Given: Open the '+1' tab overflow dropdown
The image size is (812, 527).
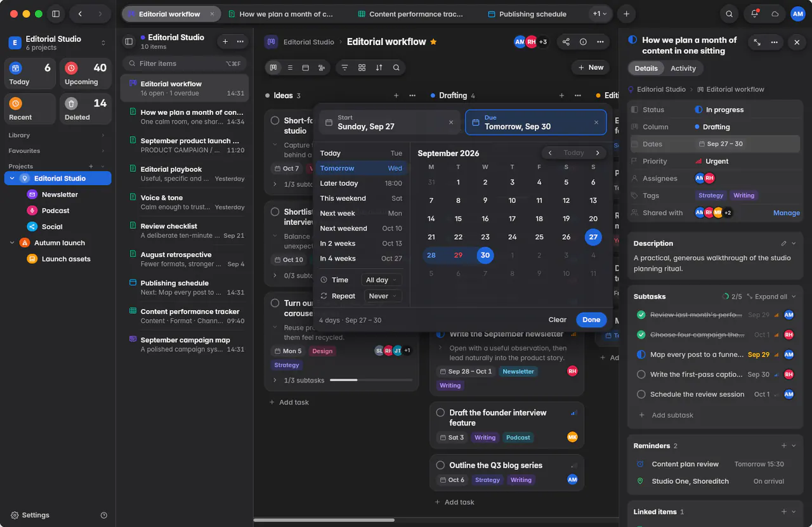Looking at the screenshot, I should 599,14.
